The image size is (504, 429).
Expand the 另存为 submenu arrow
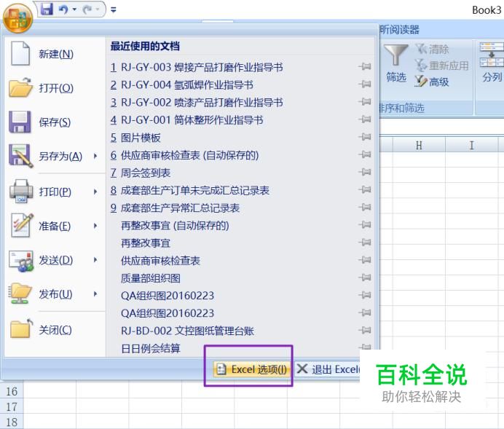pyautogui.click(x=95, y=156)
